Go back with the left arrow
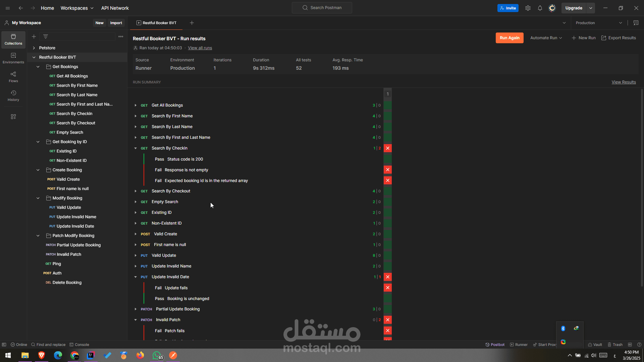The height and width of the screenshot is (362, 644). [21, 8]
